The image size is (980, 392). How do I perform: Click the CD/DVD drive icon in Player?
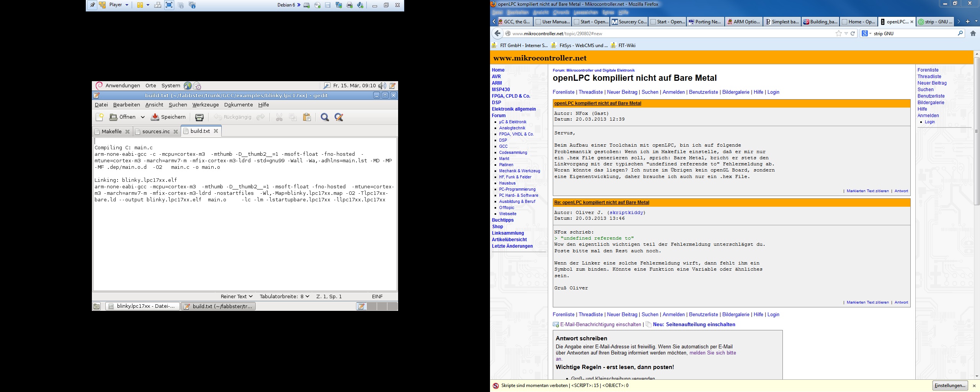(317, 5)
